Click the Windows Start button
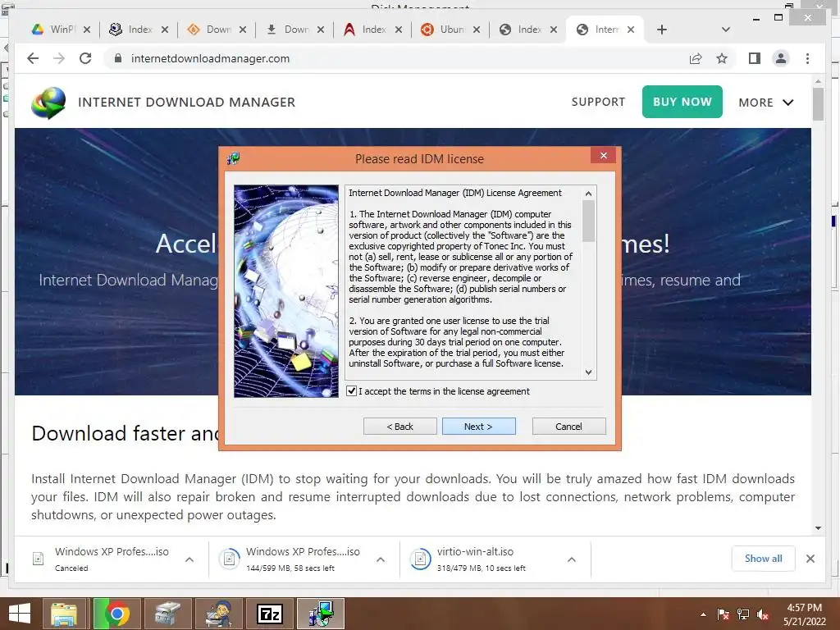 click(x=20, y=614)
